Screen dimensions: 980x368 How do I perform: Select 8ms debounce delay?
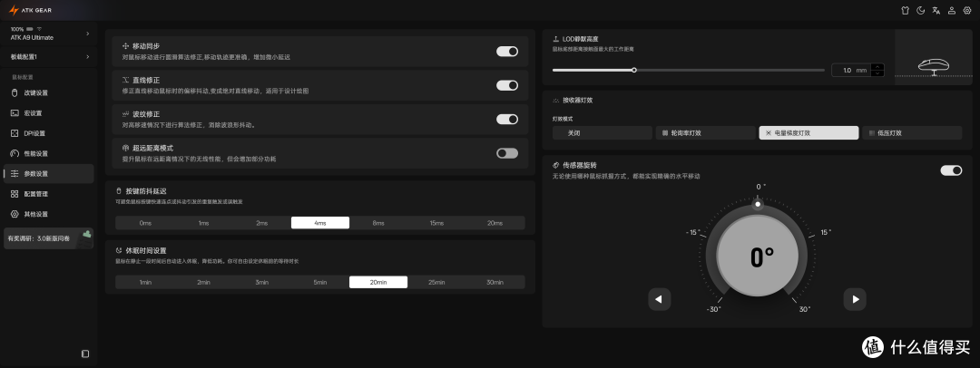click(x=378, y=223)
